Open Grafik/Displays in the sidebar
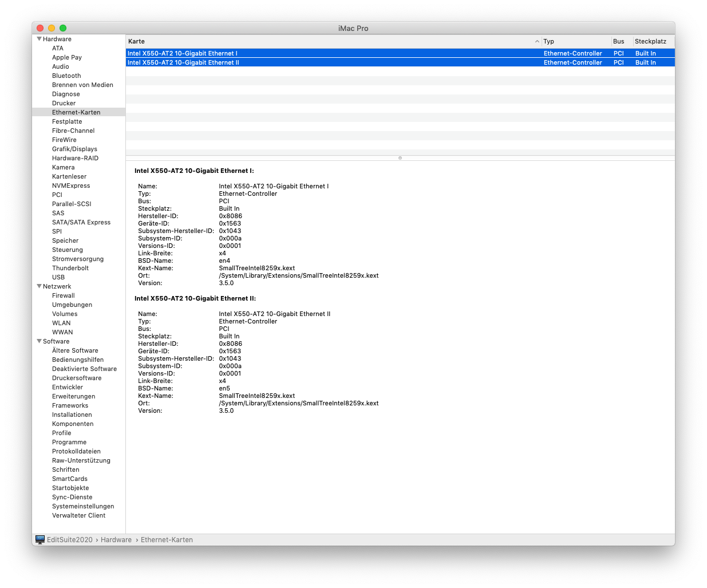Screen dimensions: 707x588 coord(74,149)
